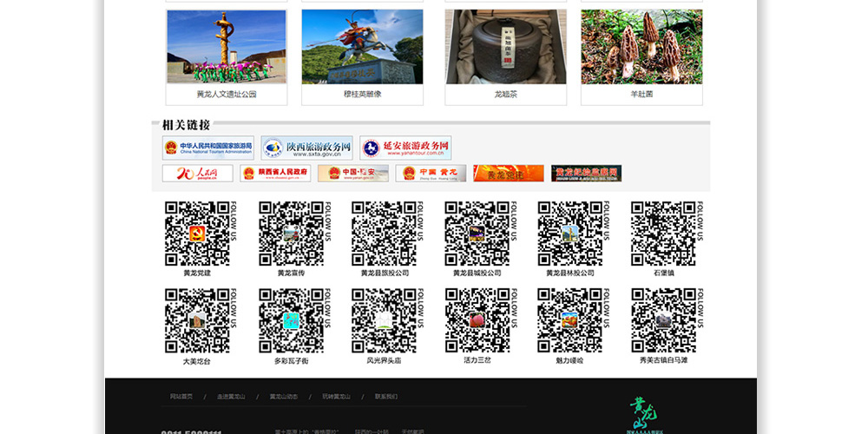Click the 黄龙党建 label text
868x434 pixels.
pos(197,273)
